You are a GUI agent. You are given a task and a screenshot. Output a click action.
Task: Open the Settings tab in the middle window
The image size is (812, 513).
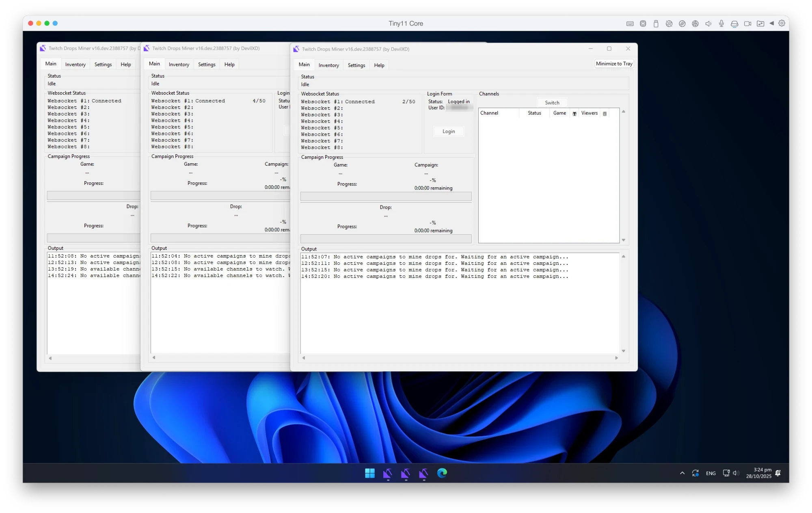[207, 65]
